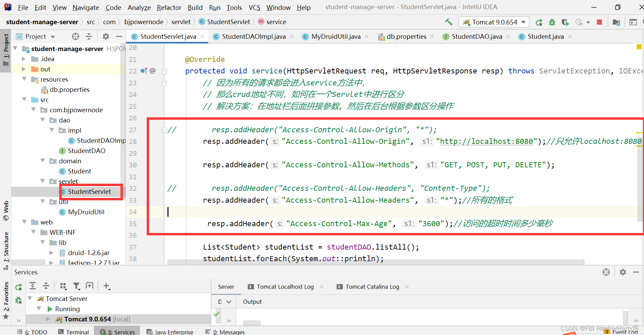Open Services panel settings gear
The height and width of the screenshot is (335, 644).
click(623, 272)
